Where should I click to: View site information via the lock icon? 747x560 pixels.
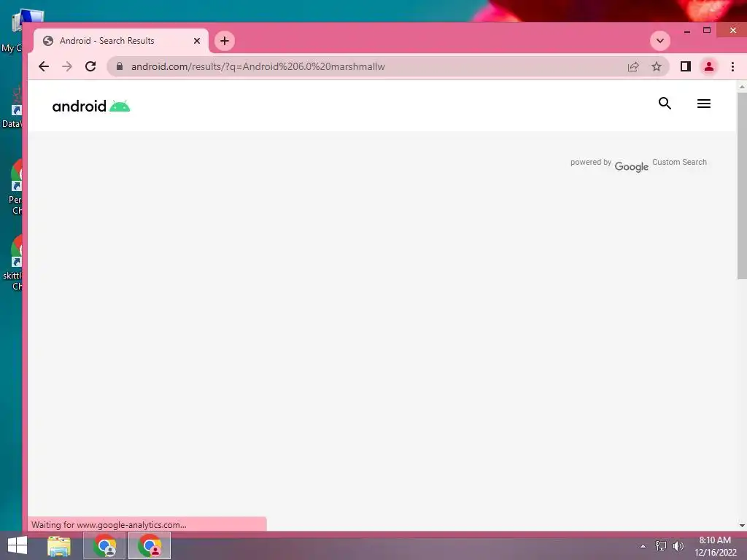click(x=120, y=66)
